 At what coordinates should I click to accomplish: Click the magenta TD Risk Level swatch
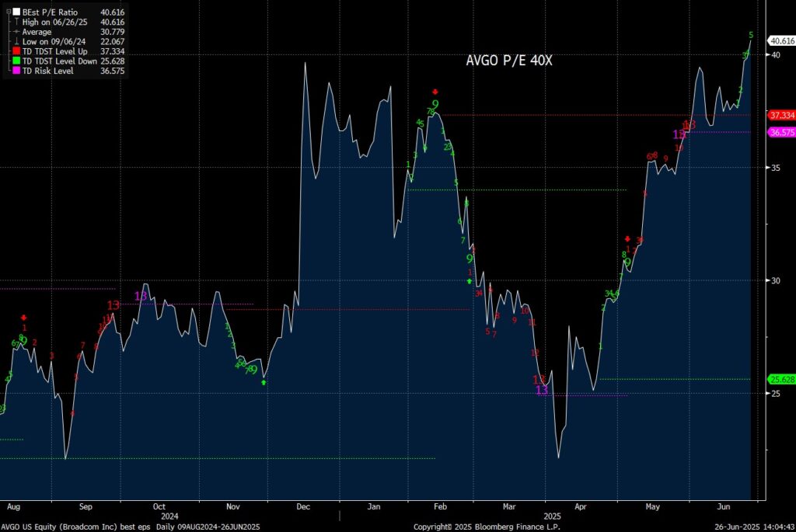(x=17, y=71)
